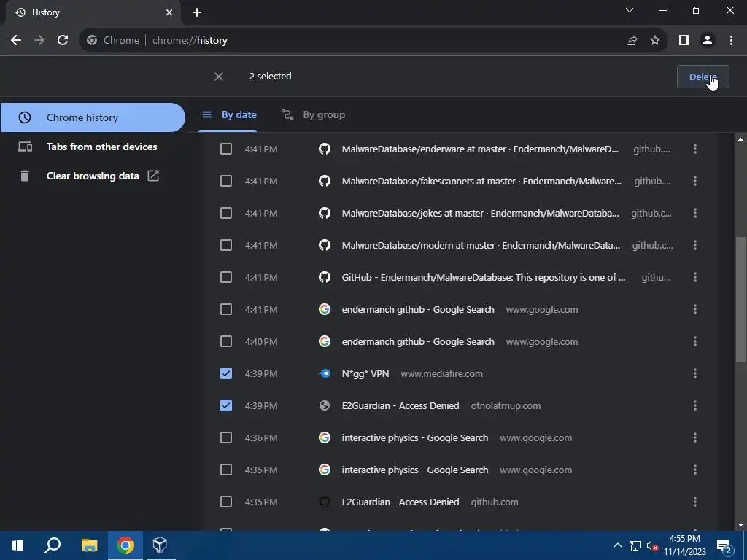
Task: Open Clear browsing data
Action: pyautogui.click(x=93, y=176)
